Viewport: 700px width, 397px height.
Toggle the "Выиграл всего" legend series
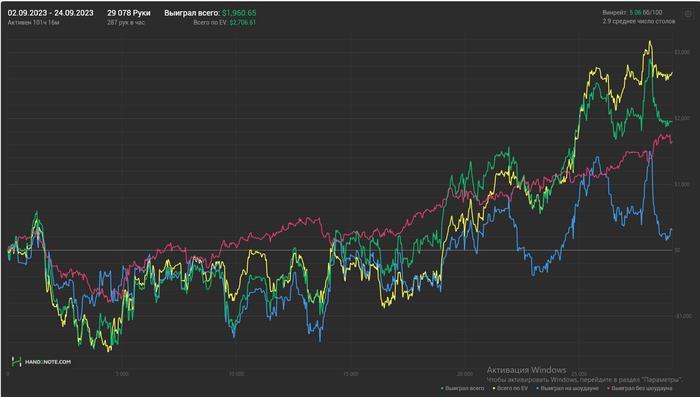pos(462,389)
